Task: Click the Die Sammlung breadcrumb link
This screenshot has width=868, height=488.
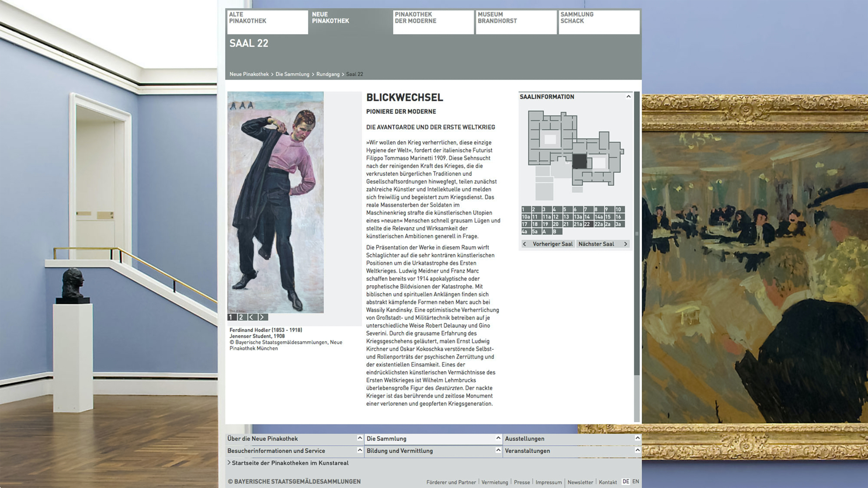Action: click(x=292, y=74)
